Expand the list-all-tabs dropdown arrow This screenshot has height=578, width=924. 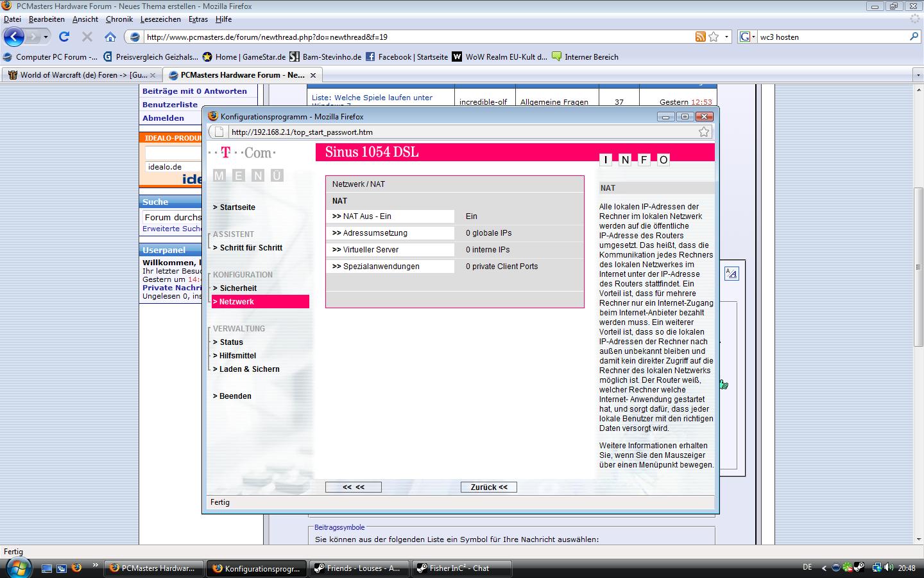[918, 75]
